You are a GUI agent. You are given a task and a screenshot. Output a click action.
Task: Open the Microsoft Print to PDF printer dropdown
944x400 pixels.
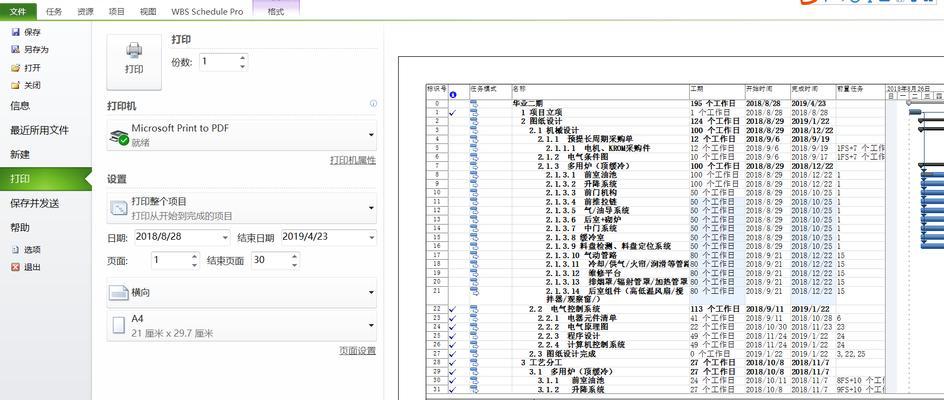pos(242,135)
